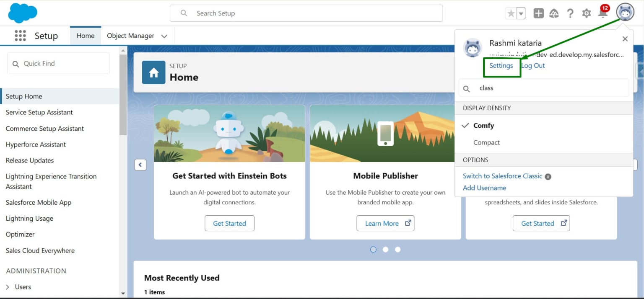Open the Help question mark icon

pyautogui.click(x=570, y=13)
